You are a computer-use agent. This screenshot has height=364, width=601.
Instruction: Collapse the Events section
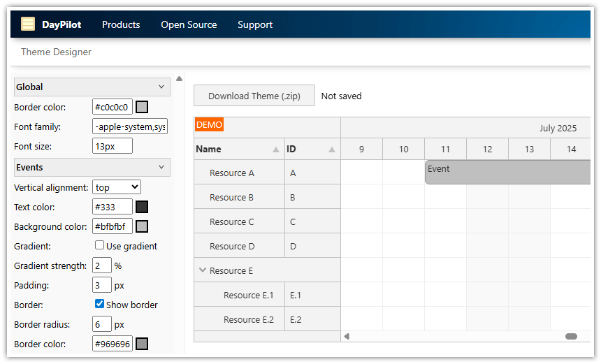click(92, 168)
